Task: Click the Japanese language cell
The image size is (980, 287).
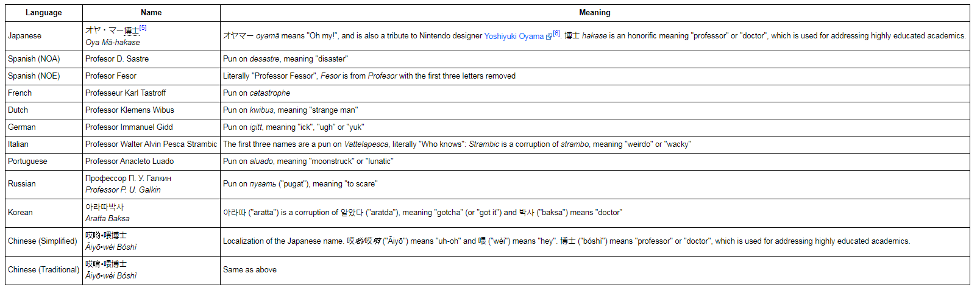Action: coord(44,36)
